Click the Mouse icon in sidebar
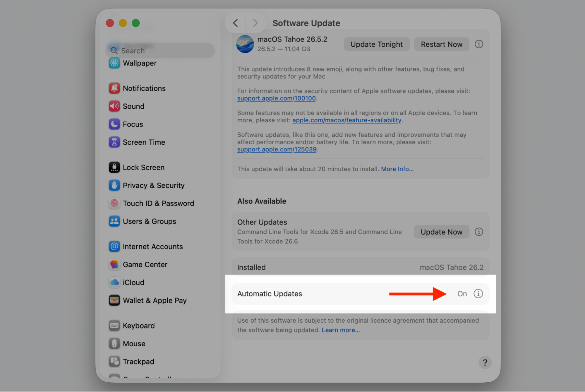585x392 pixels. [114, 344]
